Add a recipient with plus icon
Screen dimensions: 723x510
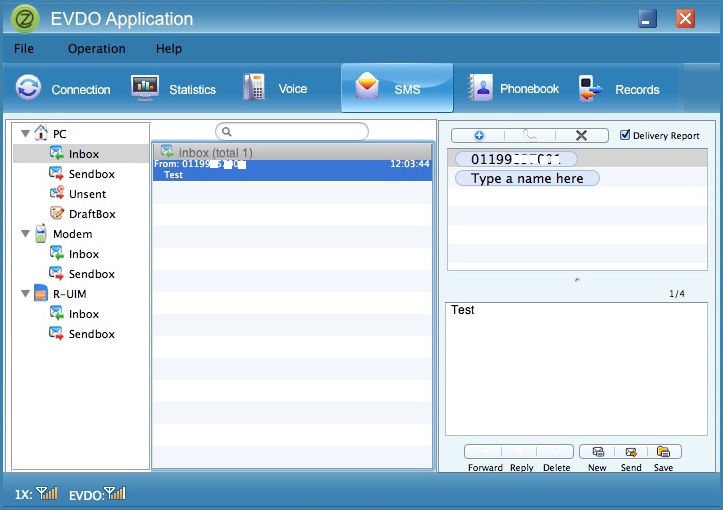click(x=479, y=135)
